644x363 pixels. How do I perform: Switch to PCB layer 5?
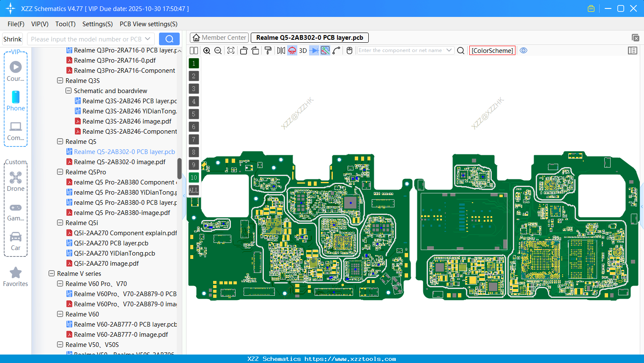[x=194, y=114]
